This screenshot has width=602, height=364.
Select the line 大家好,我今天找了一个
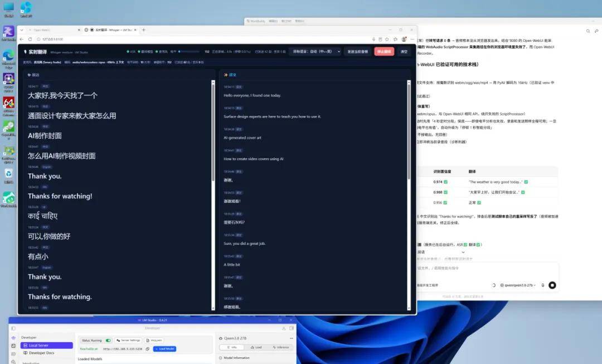(x=62, y=96)
